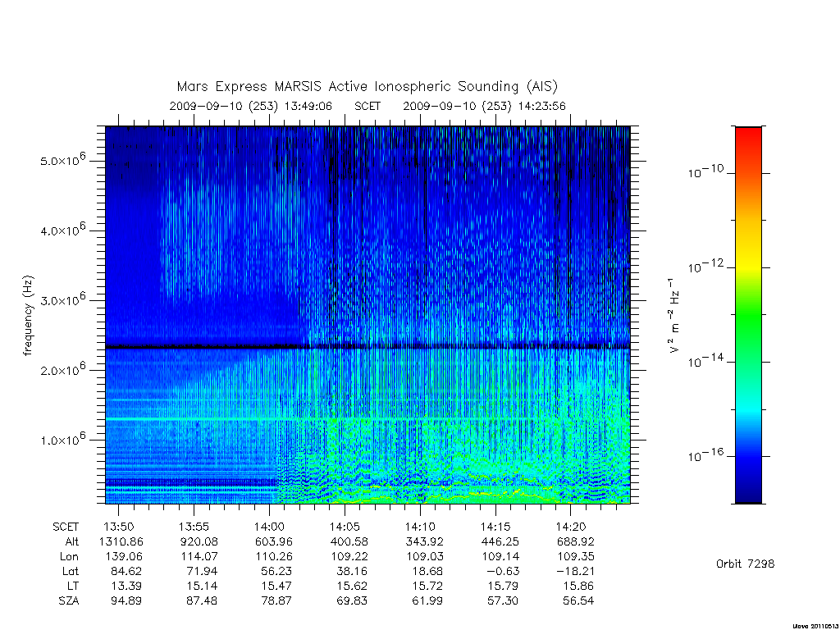This screenshot has width=840, height=630.
Task: Click the SZA value 61.99
Action: (x=427, y=601)
